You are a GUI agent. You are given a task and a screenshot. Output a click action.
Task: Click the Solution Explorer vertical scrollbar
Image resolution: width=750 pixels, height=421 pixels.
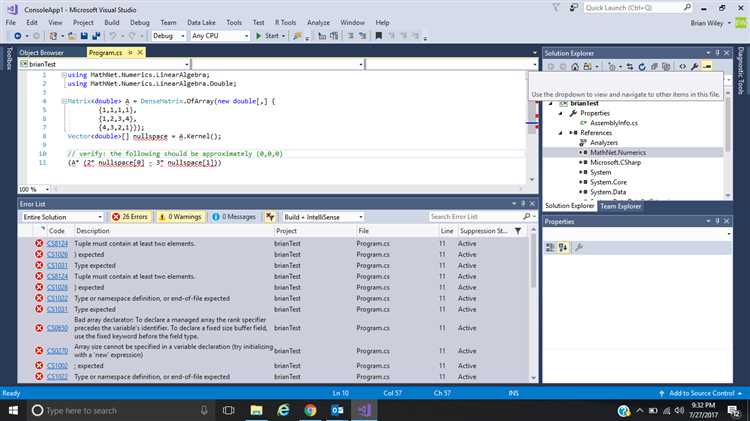(728, 144)
